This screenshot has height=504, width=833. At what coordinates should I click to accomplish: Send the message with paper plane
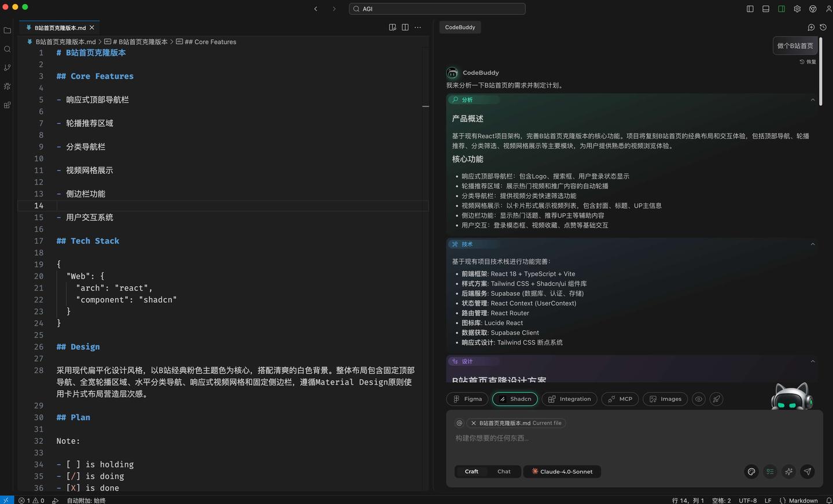(808, 472)
